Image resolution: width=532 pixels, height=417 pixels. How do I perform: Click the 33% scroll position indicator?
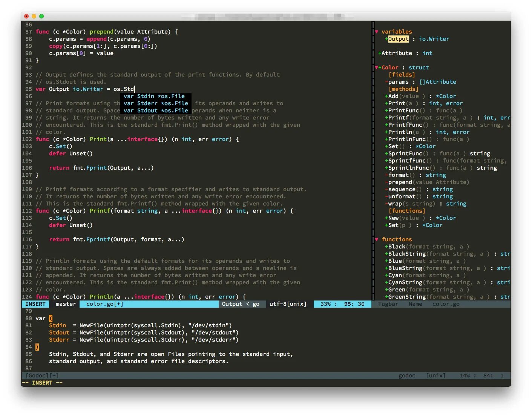[327, 304]
